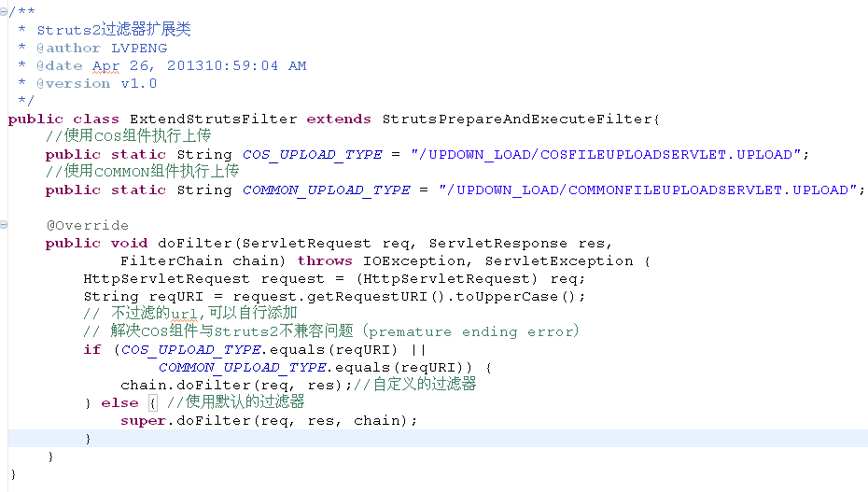
Task: Click COMMON_UPLOAD_TYPE.equals in the if condition
Action: point(274,367)
